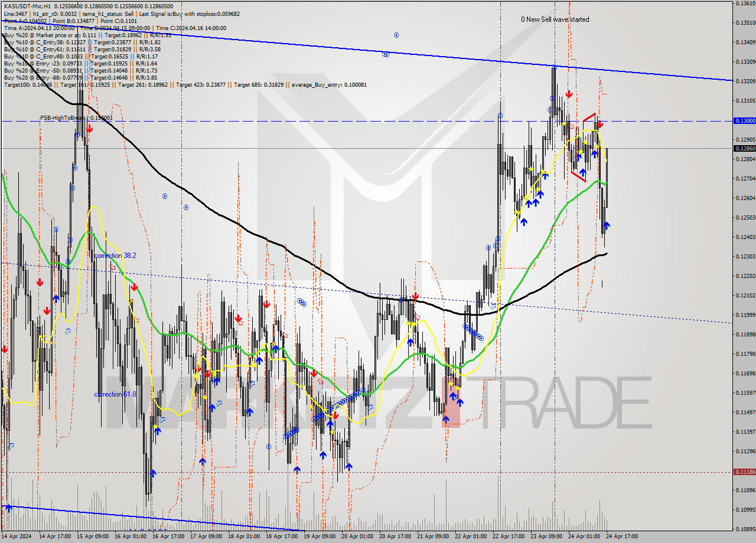Viewport: 756px width, 543px height.
Task: Select the 'correction 61.8' chart label
Action: pos(115,394)
